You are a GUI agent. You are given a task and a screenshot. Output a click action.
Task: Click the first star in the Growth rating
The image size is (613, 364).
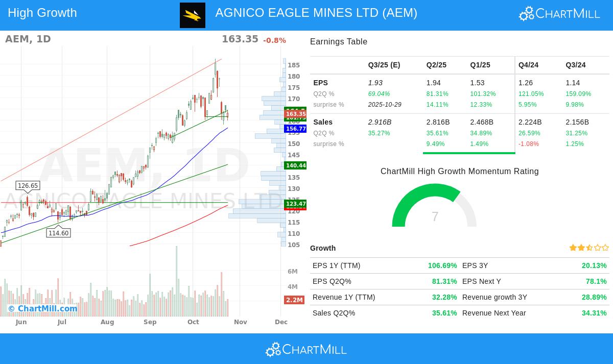(x=573, y=248)
